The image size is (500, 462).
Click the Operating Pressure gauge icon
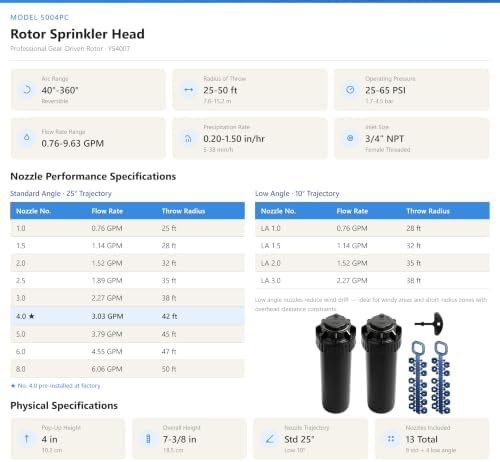pos(350,89)
